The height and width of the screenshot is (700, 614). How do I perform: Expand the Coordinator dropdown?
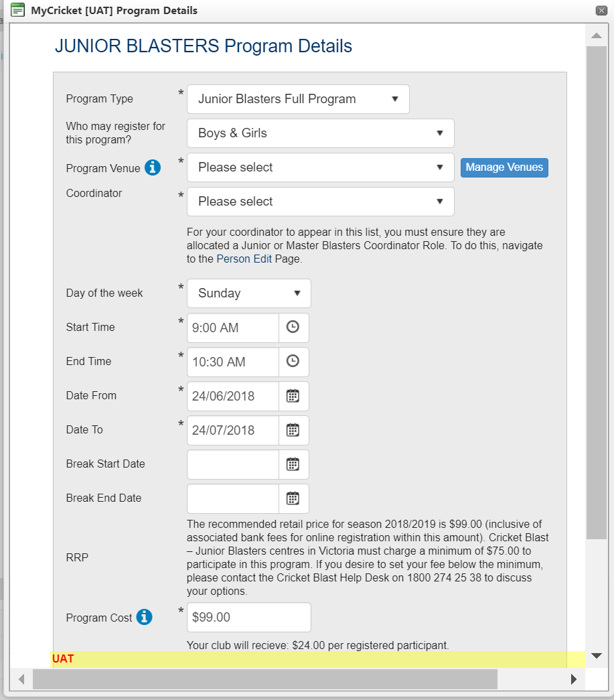coord(320,202)
